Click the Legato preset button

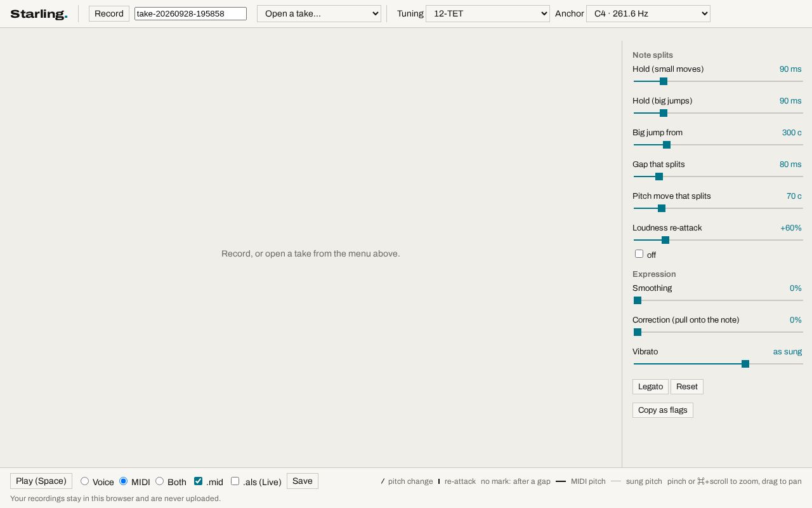[650, 387]
